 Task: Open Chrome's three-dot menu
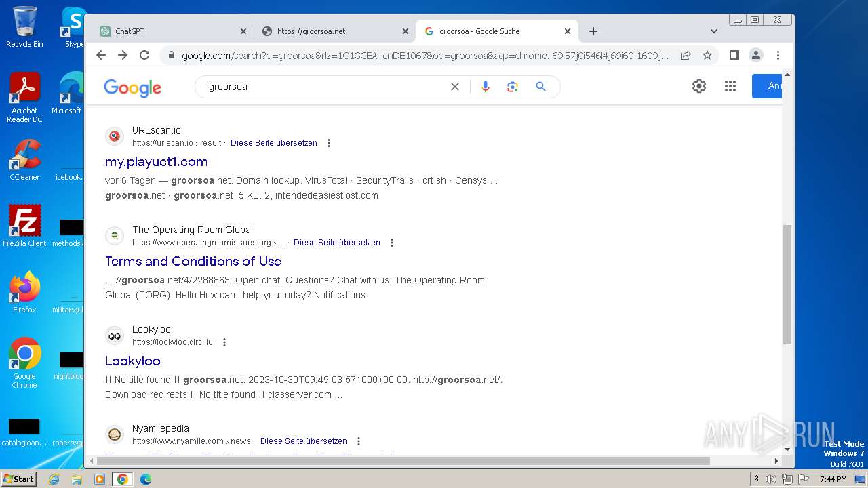778,55
